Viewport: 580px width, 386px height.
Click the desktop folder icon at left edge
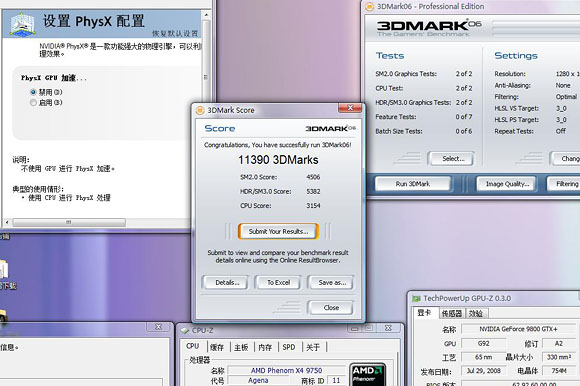4,270
